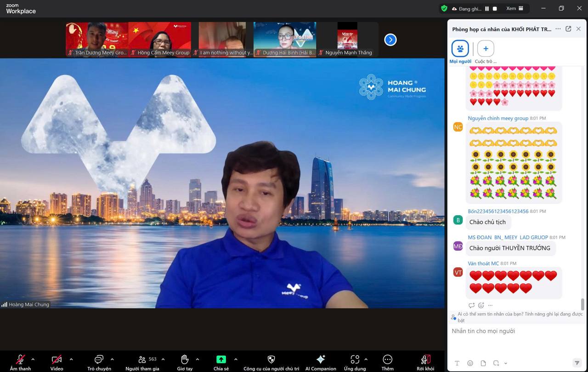Click the green encryption shield icon
The image size is (588, 372).
pos(444,8)
